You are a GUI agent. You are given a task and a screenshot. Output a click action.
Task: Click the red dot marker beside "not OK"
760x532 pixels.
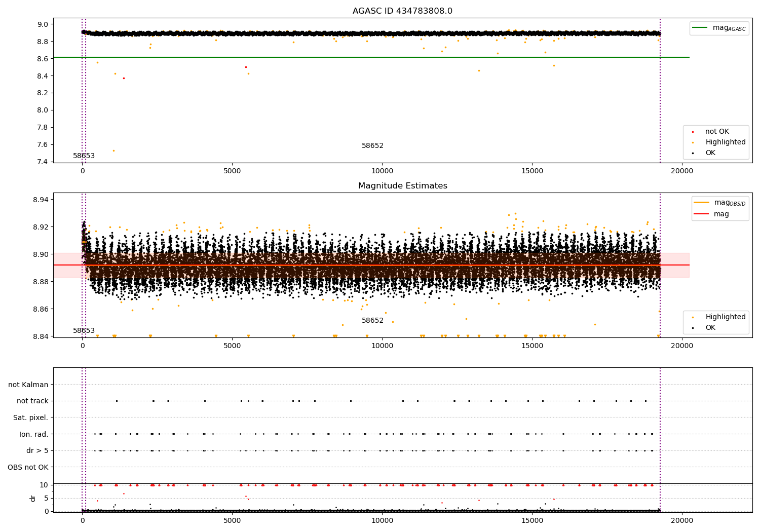693,132
